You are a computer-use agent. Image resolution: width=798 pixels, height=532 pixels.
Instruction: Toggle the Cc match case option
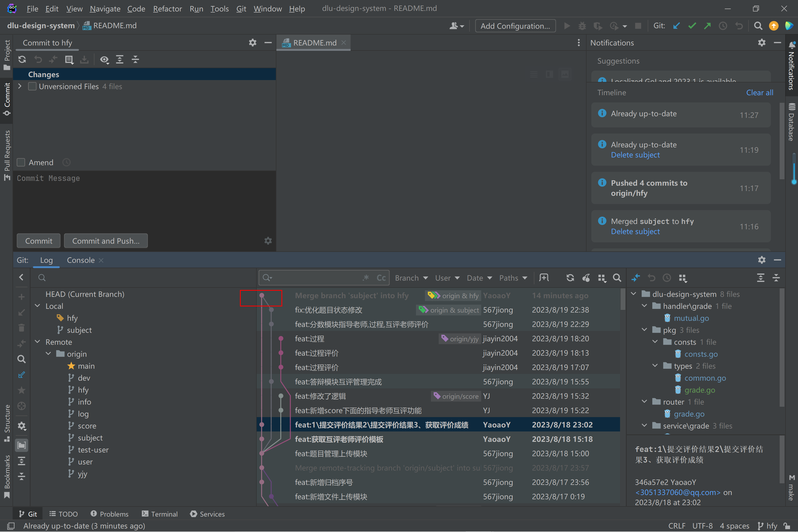pyautogui.click(x=381, y=278)
